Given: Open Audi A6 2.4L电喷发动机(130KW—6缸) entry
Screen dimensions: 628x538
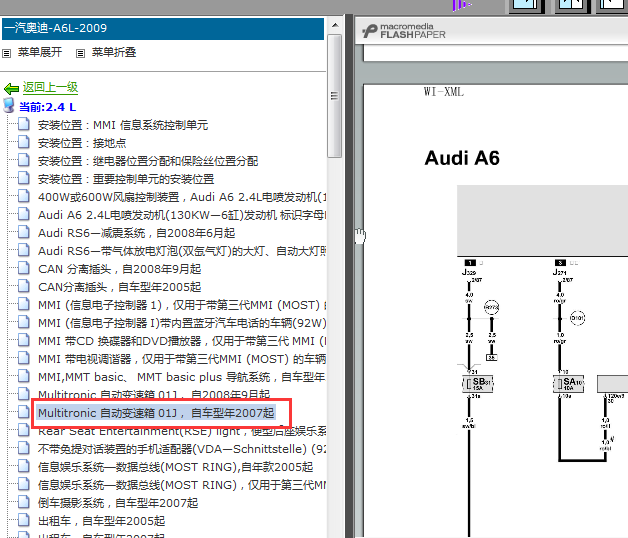Looking at the screenshot, I should (182, 215).
